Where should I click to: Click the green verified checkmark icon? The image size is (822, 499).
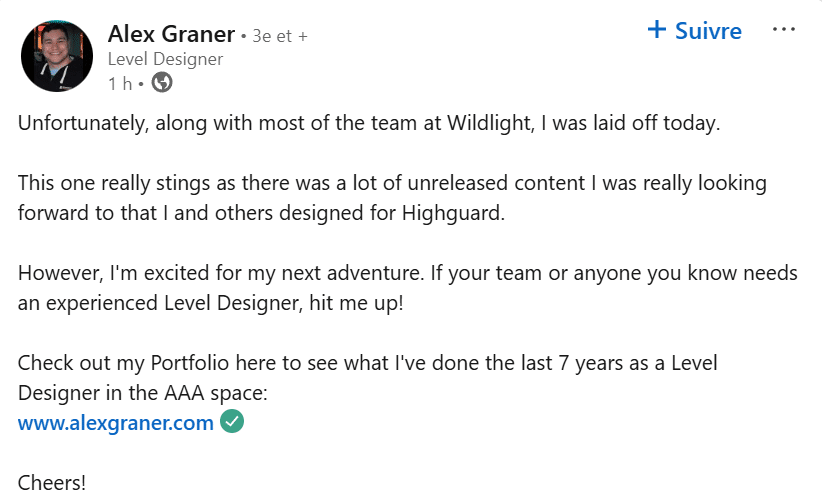232,423
